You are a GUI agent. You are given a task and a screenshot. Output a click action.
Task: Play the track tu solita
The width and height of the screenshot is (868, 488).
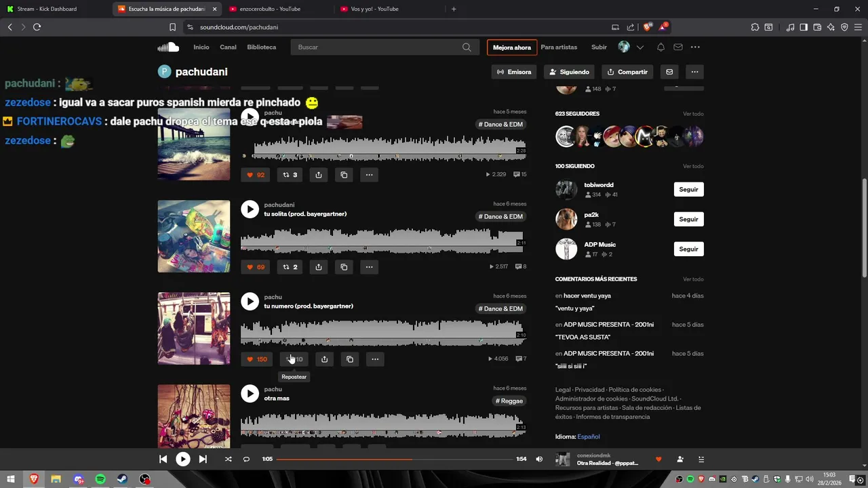[x=250, y=209]
